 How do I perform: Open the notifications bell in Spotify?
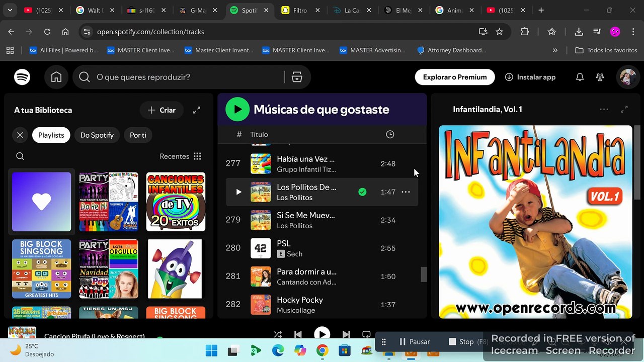(x=580, y=77)
